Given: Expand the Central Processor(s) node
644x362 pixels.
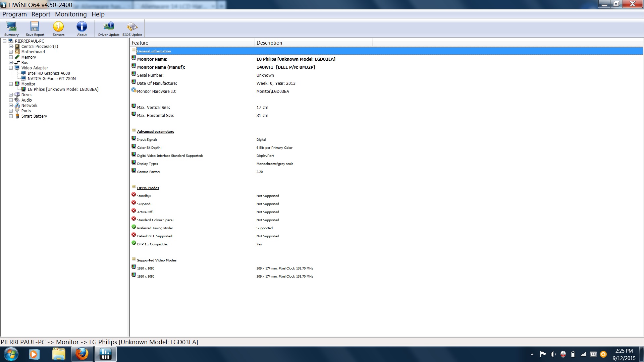Looking at the screenshot, I should [x=11, y=47].
